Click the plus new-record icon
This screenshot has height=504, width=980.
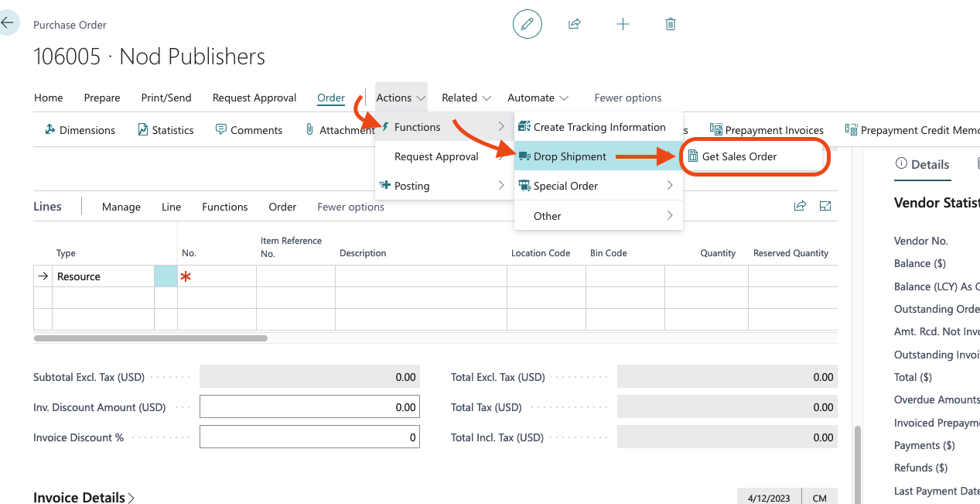pos(623,24)
